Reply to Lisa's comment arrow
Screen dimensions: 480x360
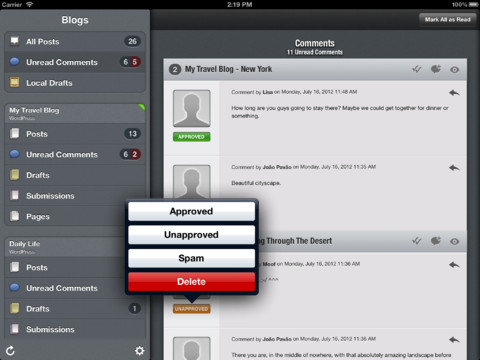454,93
